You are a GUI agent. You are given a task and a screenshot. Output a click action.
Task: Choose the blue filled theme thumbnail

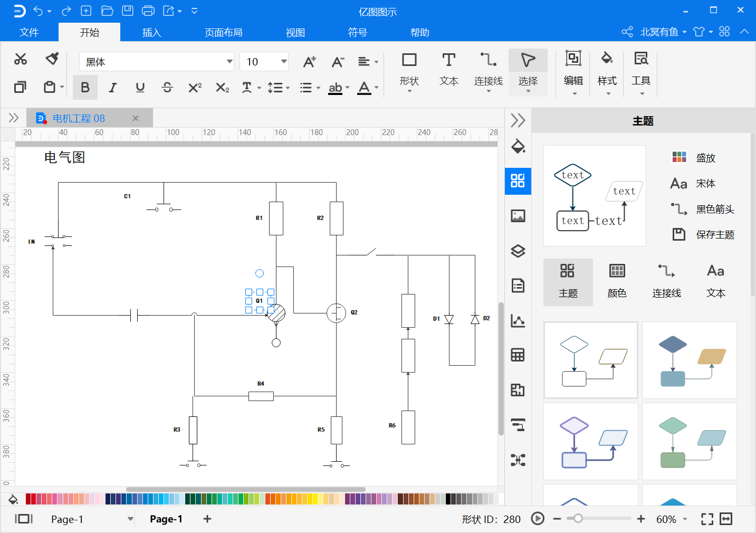tap(690, 360)
